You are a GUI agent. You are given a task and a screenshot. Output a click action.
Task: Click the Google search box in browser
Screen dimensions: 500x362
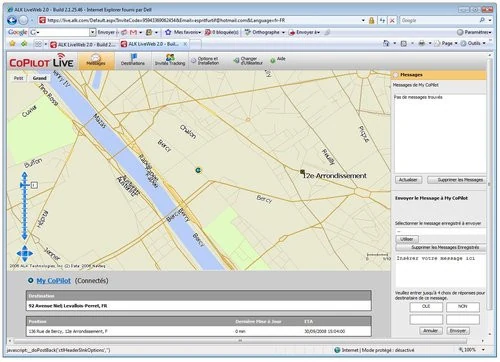pos(439,20)
